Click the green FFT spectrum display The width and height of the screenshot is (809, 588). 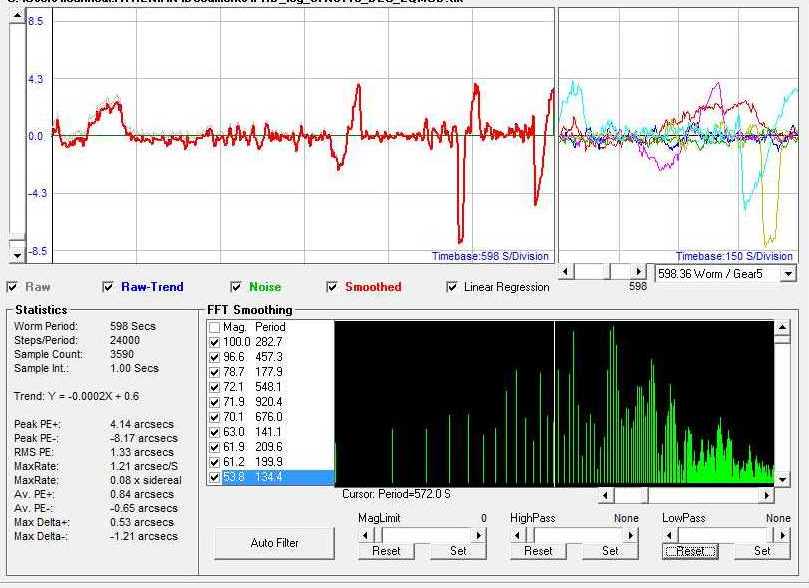pyautogui.click(x=554, y=403)
